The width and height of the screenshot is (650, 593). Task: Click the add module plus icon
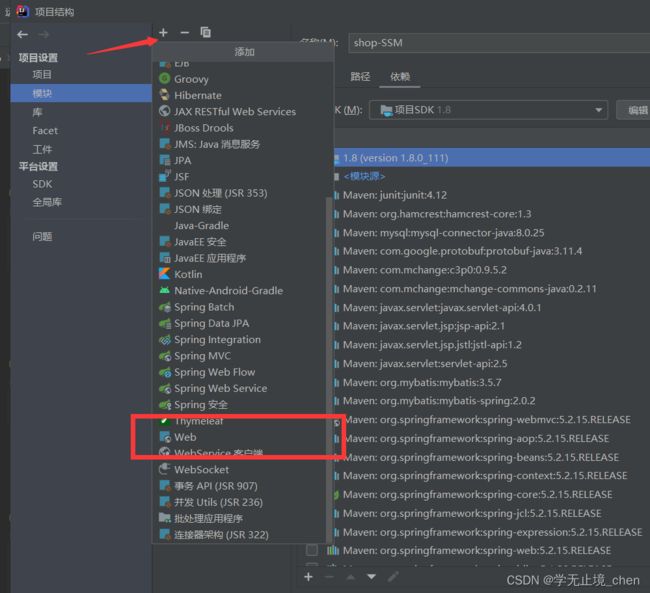[163, 32]
